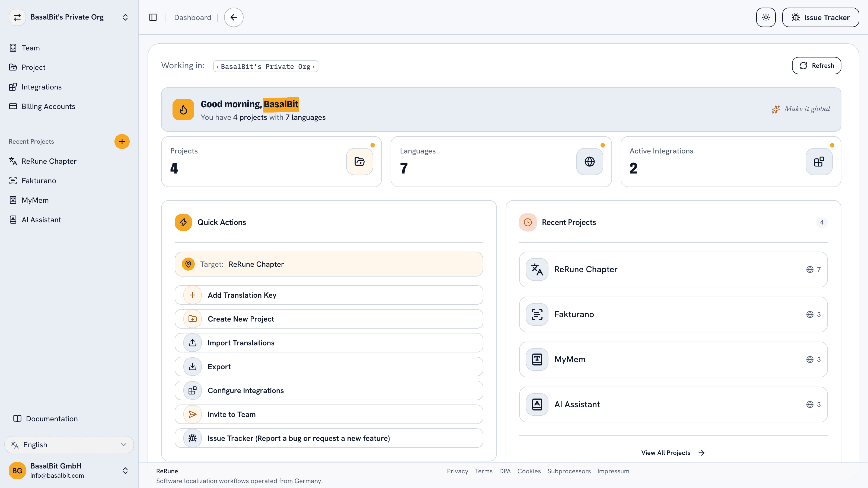Click the folder icon on Projects card
Screen dimensions: 868x488
[359, 162]
